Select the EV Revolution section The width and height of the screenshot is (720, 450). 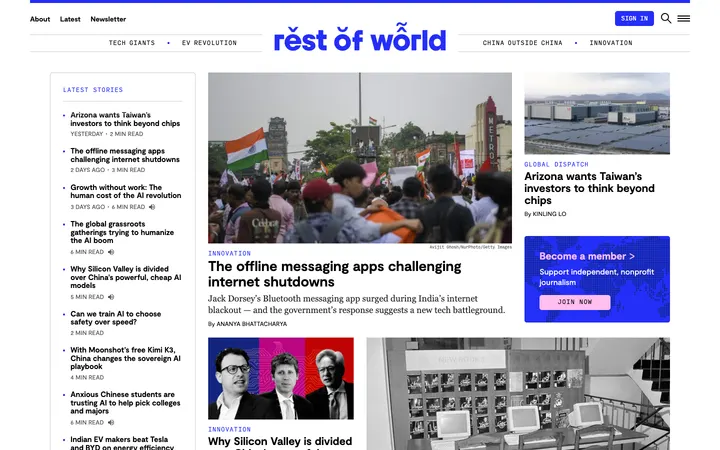point(209,43)
